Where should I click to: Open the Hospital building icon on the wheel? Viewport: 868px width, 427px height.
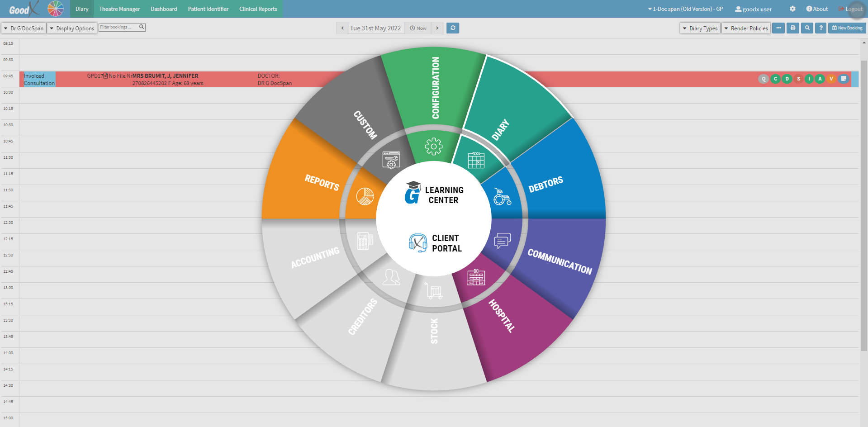coord(476,277)
